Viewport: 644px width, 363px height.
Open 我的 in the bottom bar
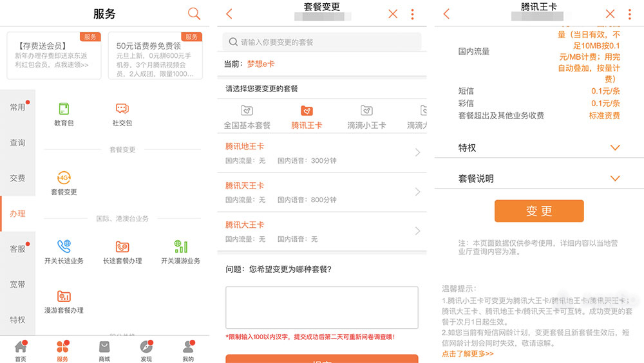(x=188, y=350)
